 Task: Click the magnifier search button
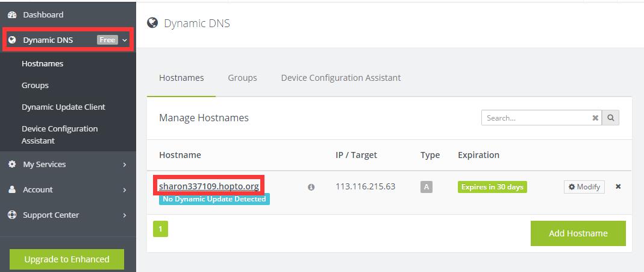click(611, 118)
